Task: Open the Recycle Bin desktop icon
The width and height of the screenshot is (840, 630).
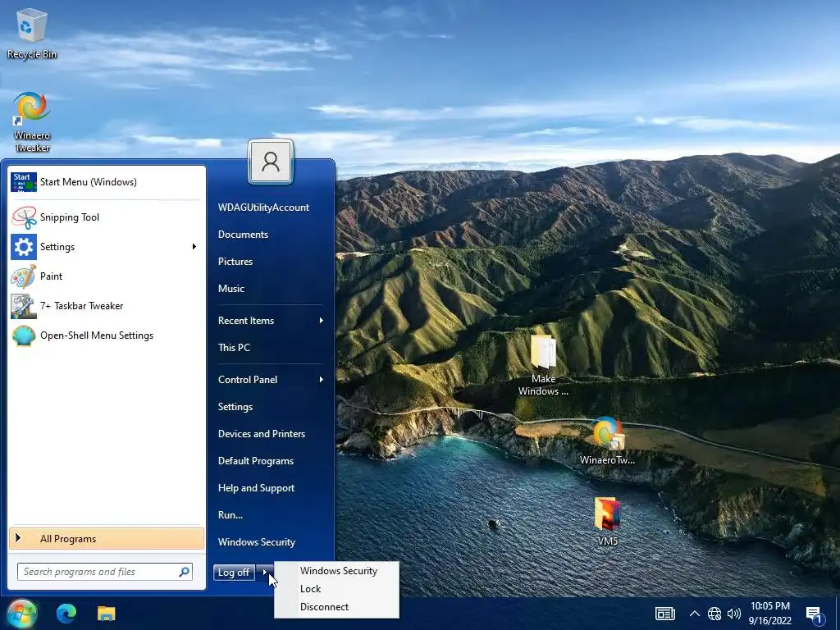Action: (32, 33)
